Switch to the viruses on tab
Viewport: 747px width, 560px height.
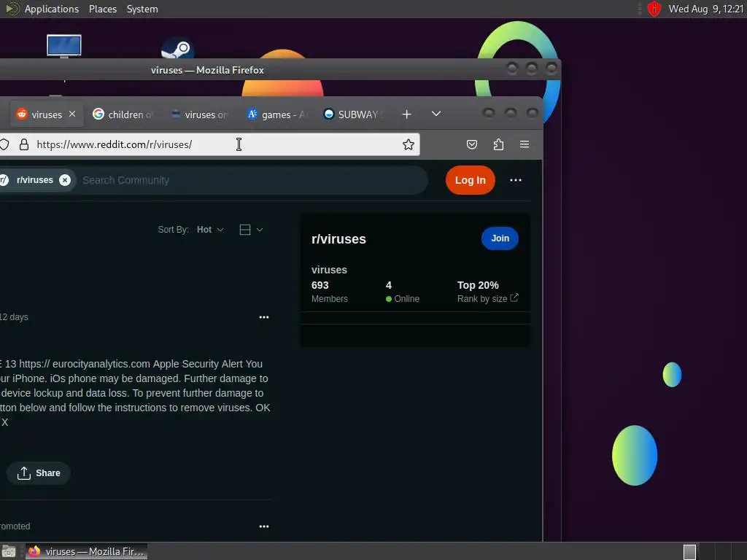click(x=200, y=114)
